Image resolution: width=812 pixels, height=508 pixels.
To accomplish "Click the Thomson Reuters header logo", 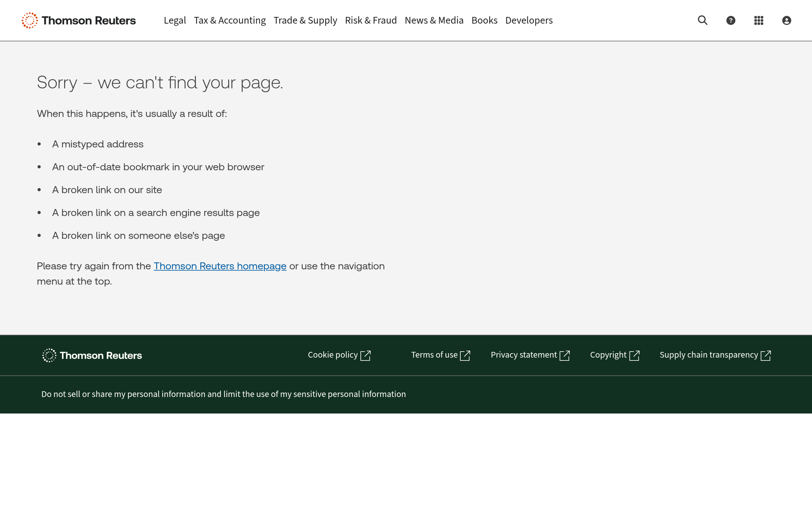I will pyautogui.click(x=79, y=21).
